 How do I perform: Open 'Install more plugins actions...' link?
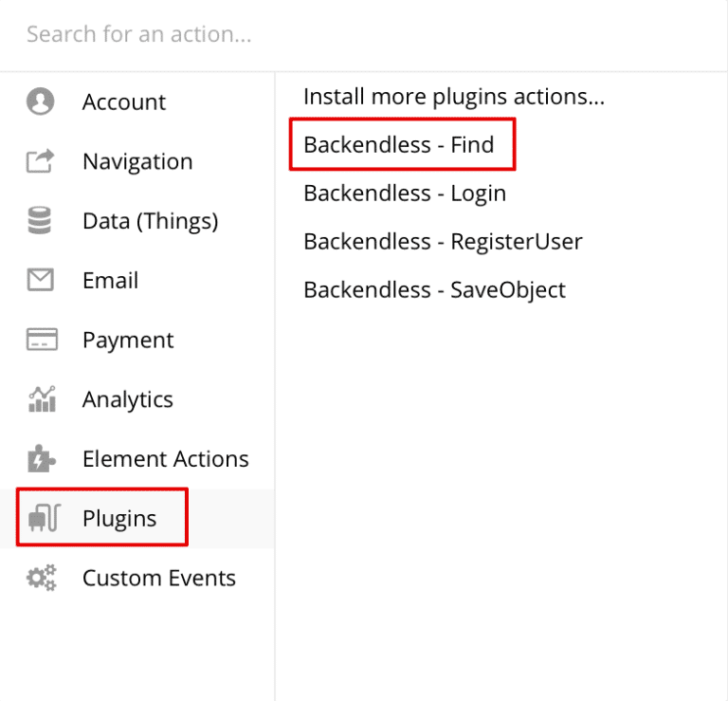click(x=454, y=97)
